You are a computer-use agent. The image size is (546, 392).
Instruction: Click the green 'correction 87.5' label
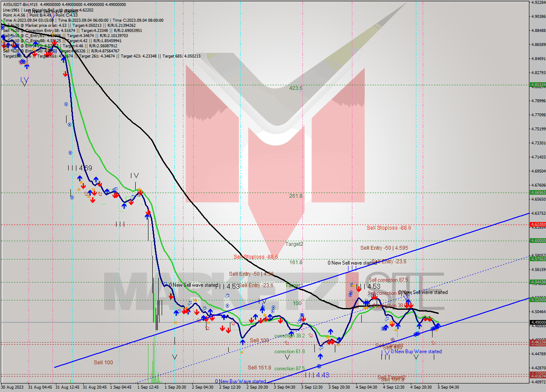pyautogui.click(x=290, y=369)
